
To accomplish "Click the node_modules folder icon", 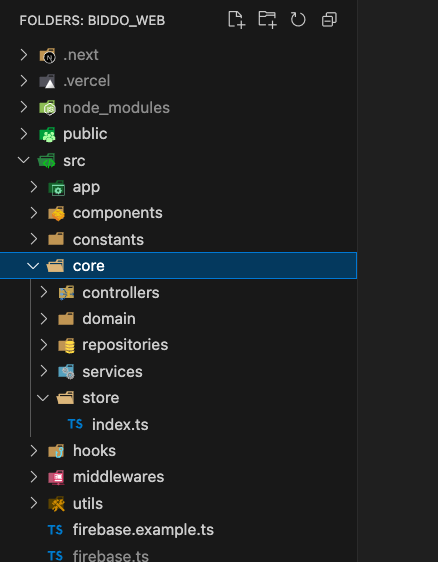I will (47, 108).
